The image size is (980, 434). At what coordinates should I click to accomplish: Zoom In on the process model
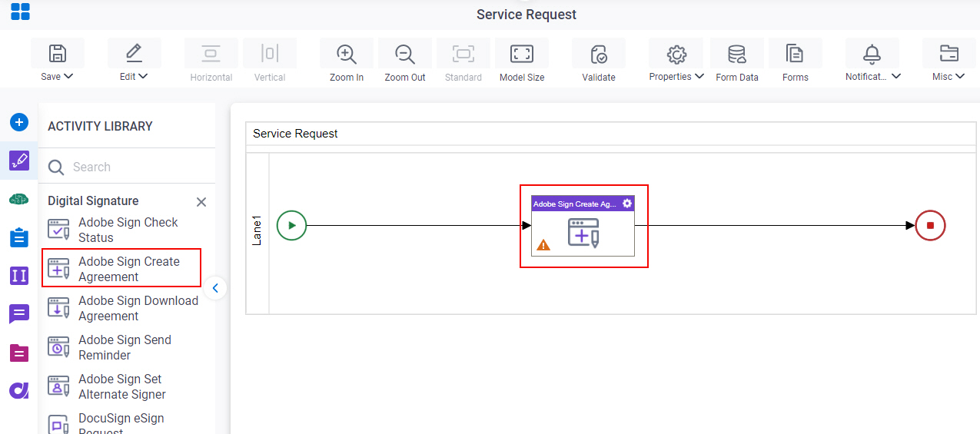pyautogui.click(x=347, y=61)
